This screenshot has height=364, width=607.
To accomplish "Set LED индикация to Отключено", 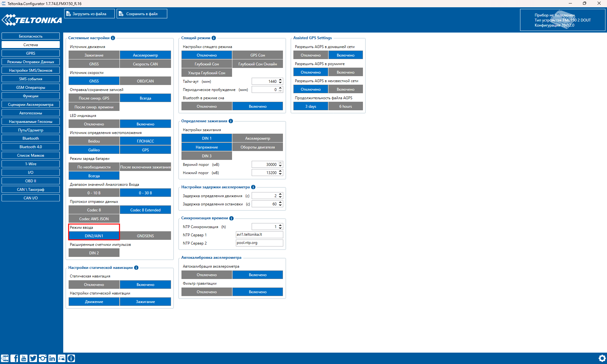I will (94, 124).
